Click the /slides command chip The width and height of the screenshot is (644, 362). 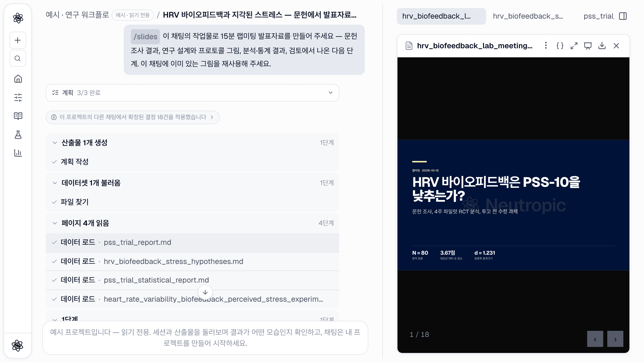pos(145,37)
